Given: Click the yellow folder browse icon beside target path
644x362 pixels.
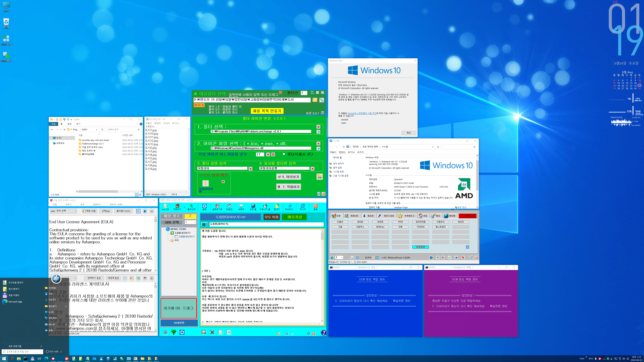Looking at the screenshot, I should pos(315,100).
